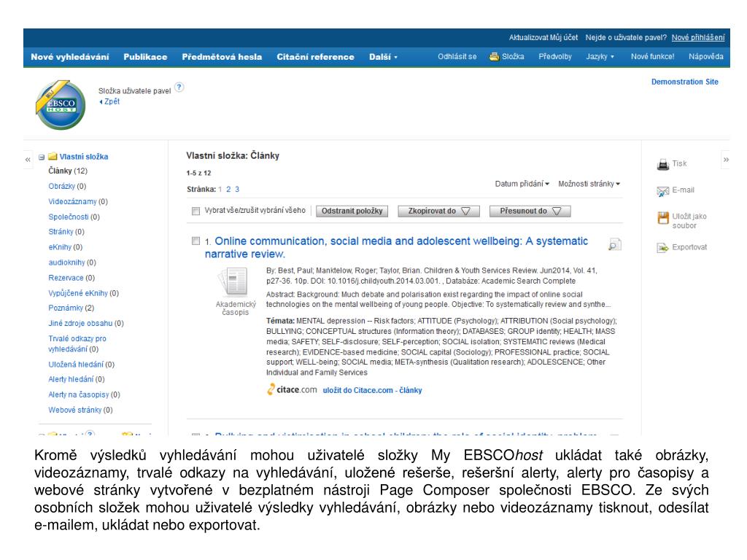The height and width of the screenshot is (560, 747).
Task: Select Poznámky (2) folder item
Action: [71, 308]
